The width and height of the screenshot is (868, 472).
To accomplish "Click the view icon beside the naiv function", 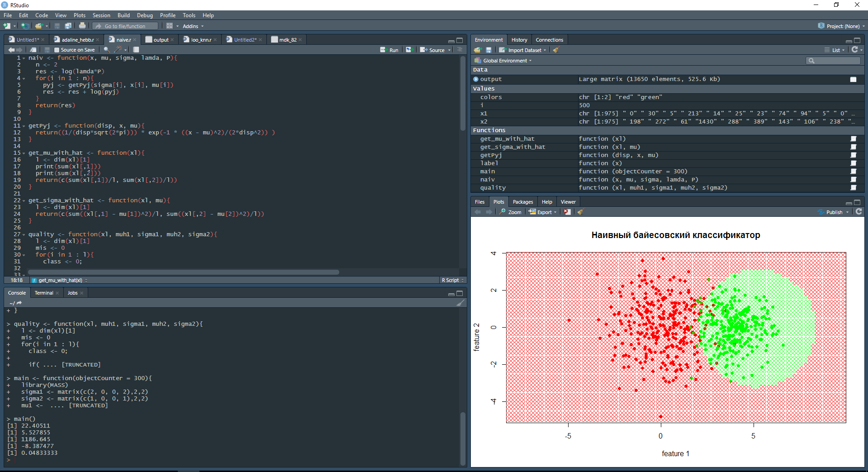I will tap(853, 180).
